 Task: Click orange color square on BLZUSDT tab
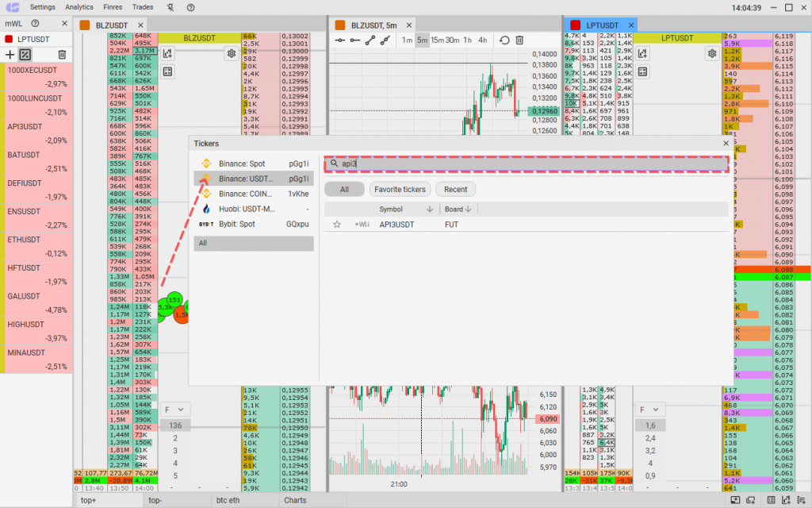click(85, 25)
